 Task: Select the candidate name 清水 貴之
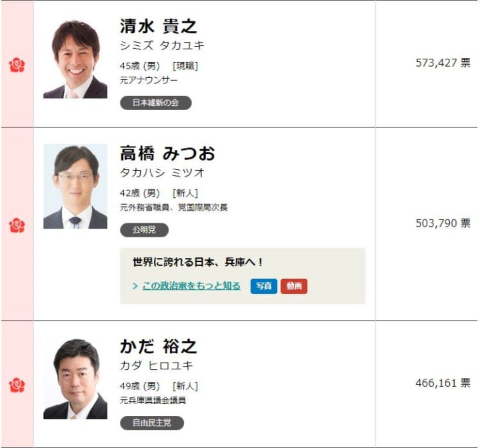click(x=158, y=26)
